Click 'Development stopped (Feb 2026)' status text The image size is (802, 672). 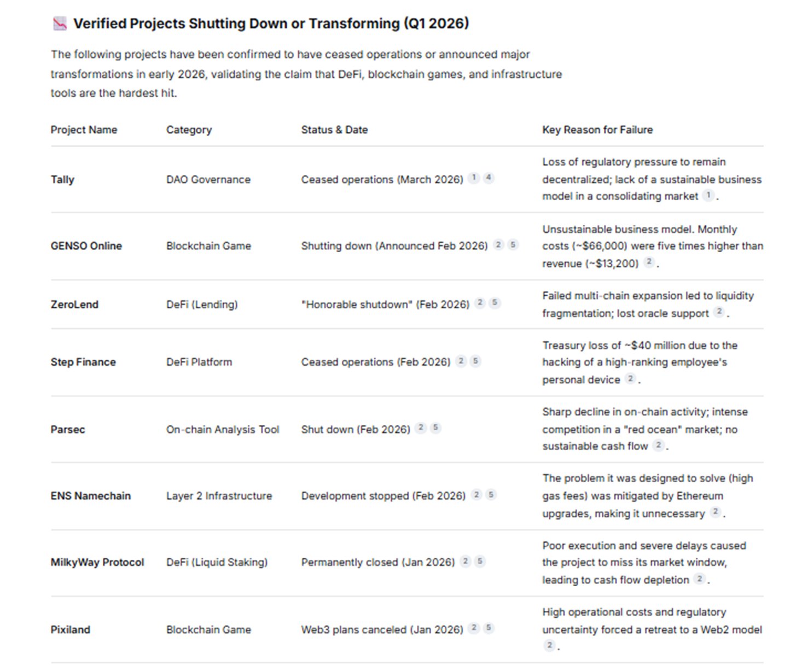[383, 496]
